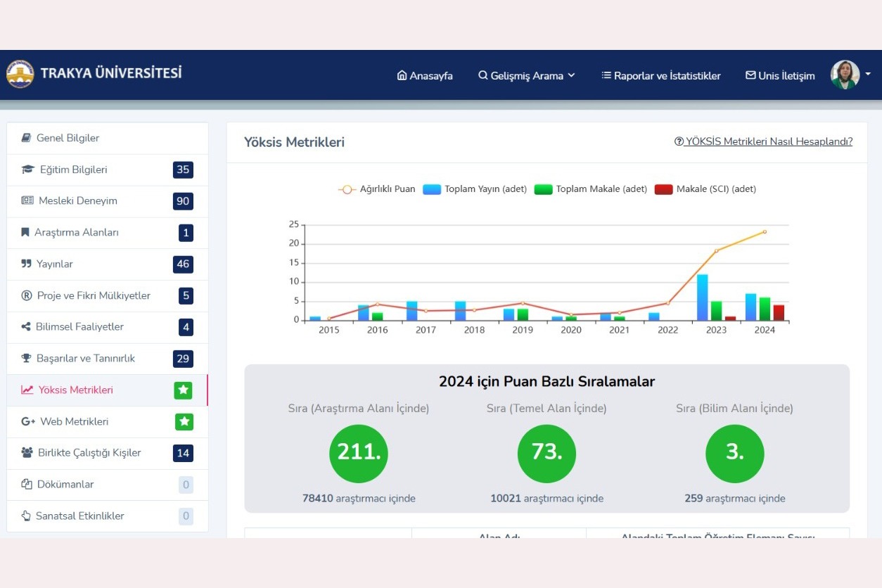The image size is (882, 588).
Task: Click the graduation cap icon for Eğitim Bilgileri
Action: pyautogui.click(x=27, y=170)
